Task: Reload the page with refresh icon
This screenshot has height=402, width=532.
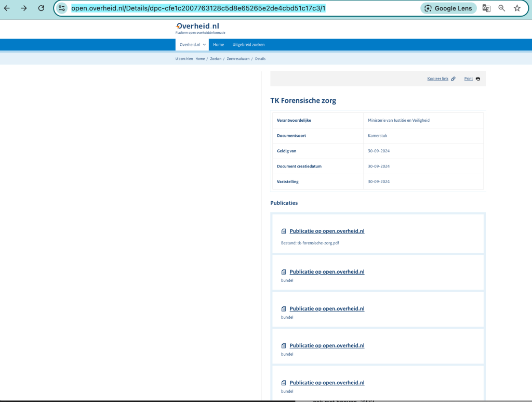Action: click(41, 8)
